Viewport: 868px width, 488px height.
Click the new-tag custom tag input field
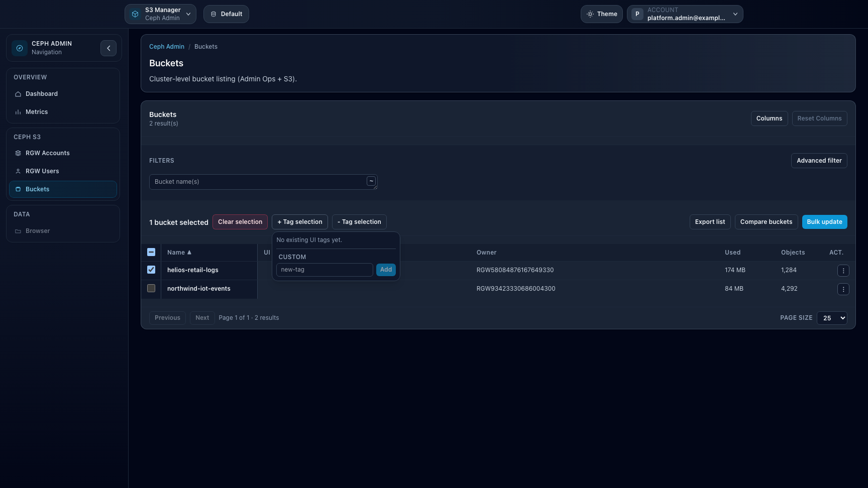click(324, 270)
